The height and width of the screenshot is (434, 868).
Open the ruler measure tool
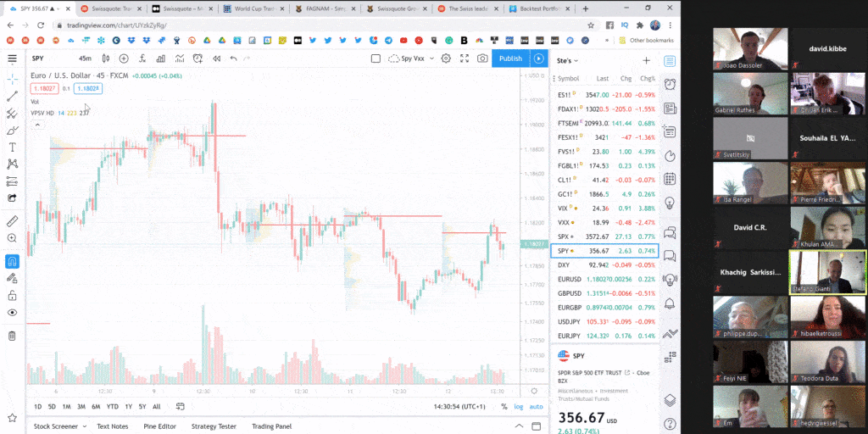click(x=12, y=220)
